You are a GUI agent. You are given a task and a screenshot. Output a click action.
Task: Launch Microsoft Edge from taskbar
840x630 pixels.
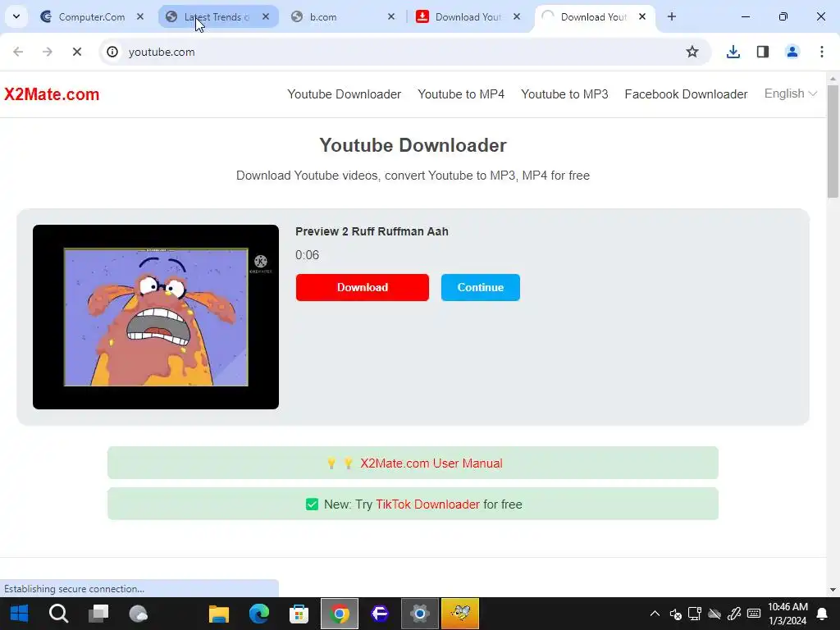pyautogui.click(x=258, y=614)
